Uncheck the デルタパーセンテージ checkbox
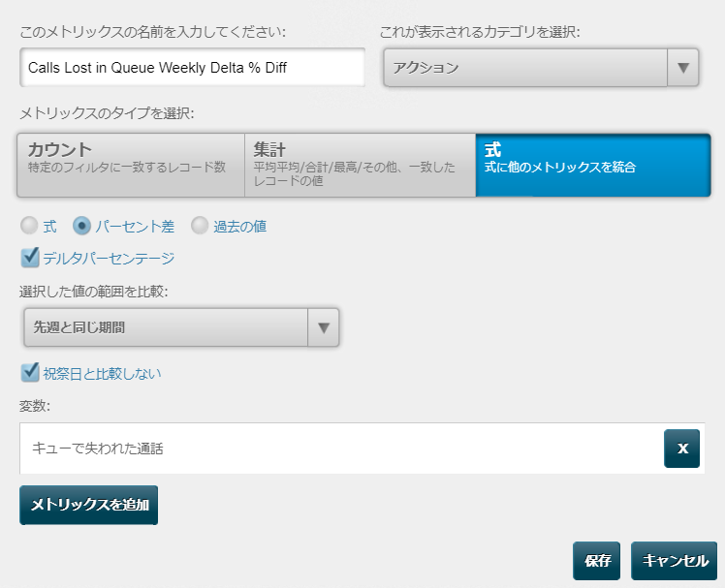The image size is (725, 588). [x=30, y=258]
